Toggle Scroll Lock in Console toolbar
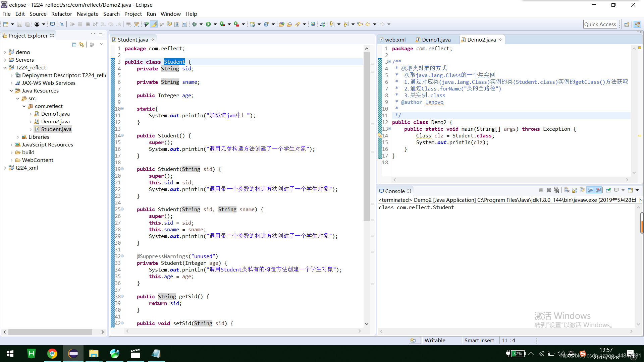The height and width of the screenshot is (362, 644). [x=575, y=190]
